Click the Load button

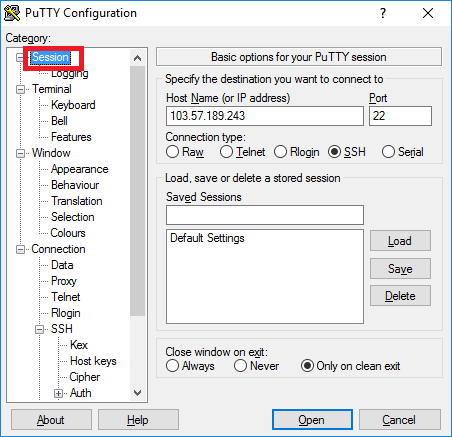(x=400, y=241)
